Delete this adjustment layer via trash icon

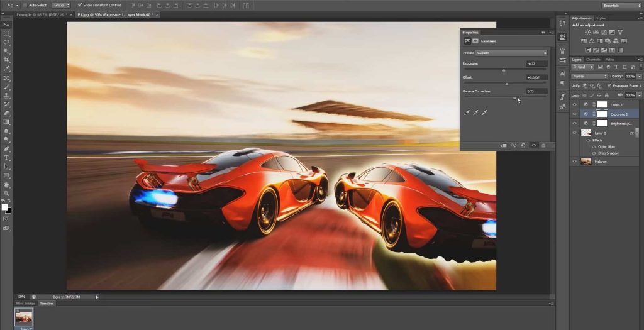543,145
